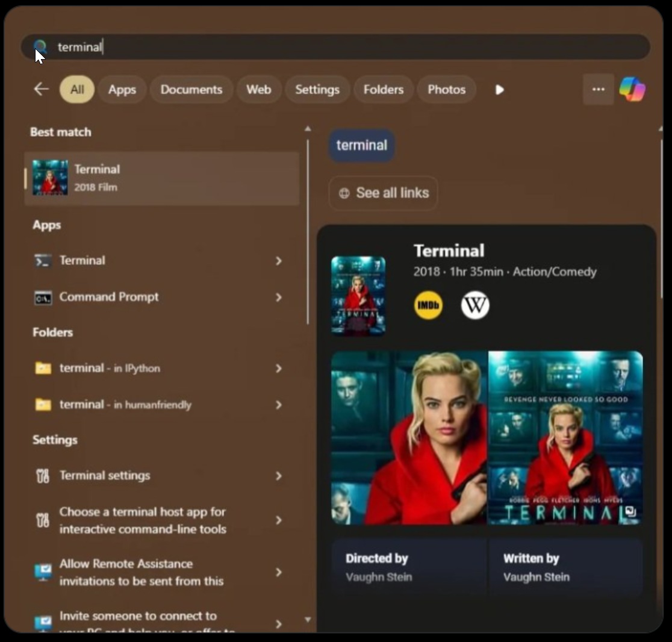
Task: Click the results list scrollbar thumb
Action: click(x=308, y=232)
